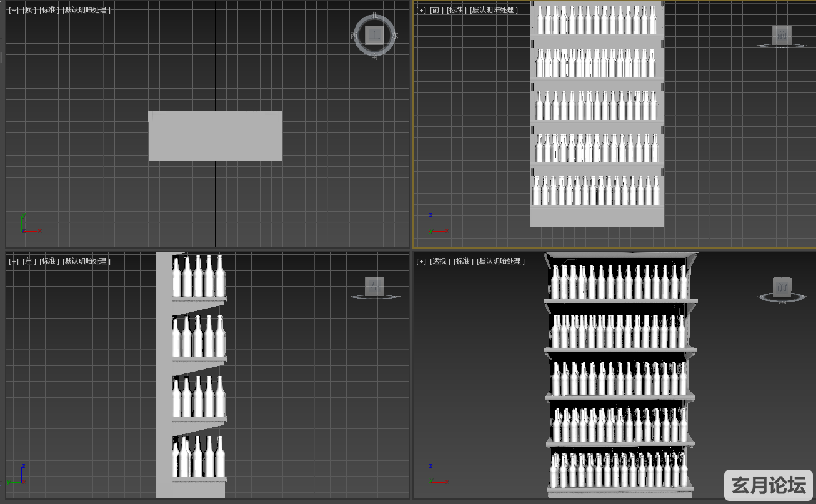The height and width of the screenshot is (504, 816).
Task: Select the gray box object in Top viewport
Action: click(215, 136)
